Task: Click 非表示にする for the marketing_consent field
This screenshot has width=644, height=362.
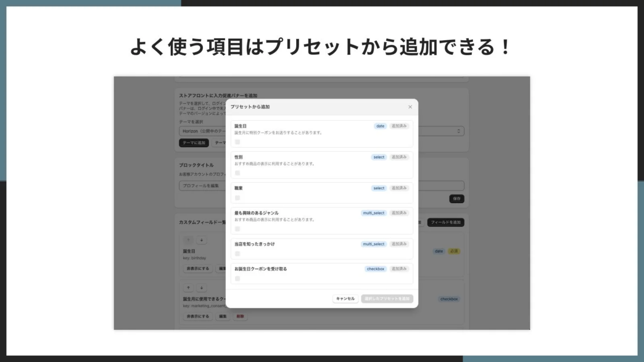Action: coord(198,316)
